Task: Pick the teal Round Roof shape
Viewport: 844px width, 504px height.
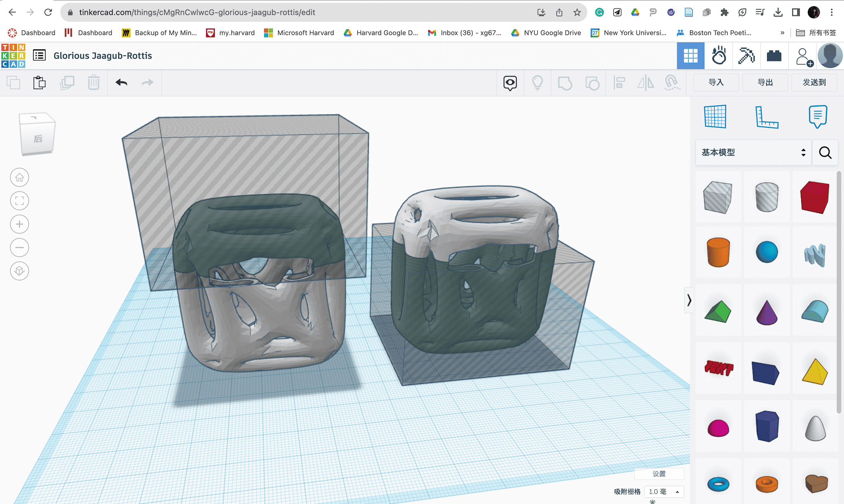Action: click(x=815, y=311)
